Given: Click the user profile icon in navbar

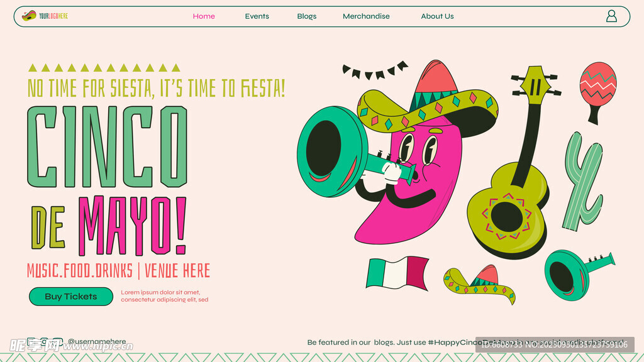Looking at the screenshot, I should (x=611, y=16).
